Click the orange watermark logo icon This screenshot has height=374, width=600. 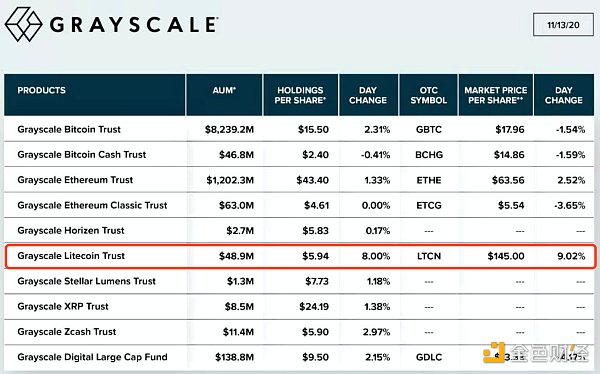pos(494,352)
